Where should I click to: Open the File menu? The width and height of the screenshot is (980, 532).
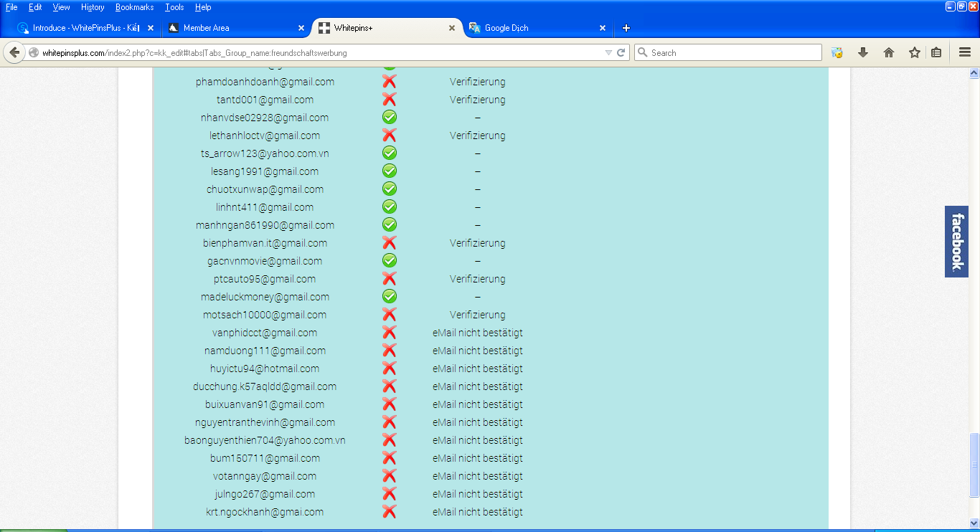pyautogui.click(x=11, y=7)
